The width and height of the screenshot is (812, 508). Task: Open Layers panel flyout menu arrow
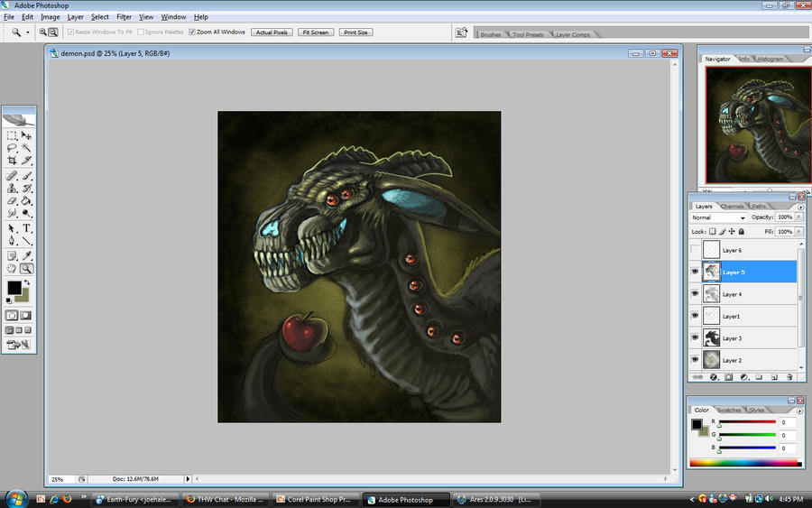click(x=800, y=207)
